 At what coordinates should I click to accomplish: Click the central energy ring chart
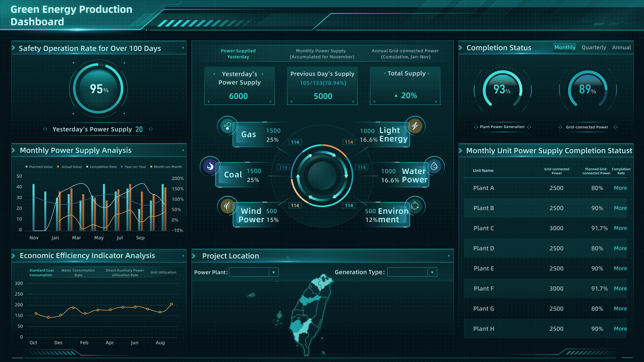[322, 176]
